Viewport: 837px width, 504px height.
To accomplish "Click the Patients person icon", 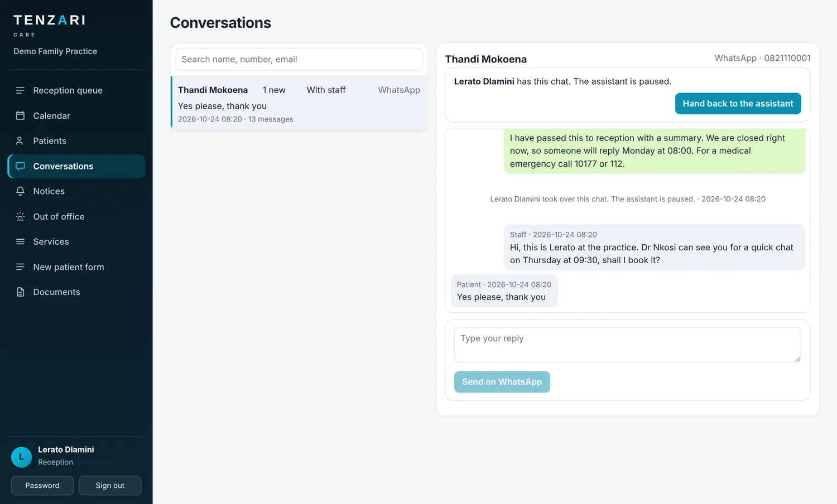I will (x=20, y=141).
